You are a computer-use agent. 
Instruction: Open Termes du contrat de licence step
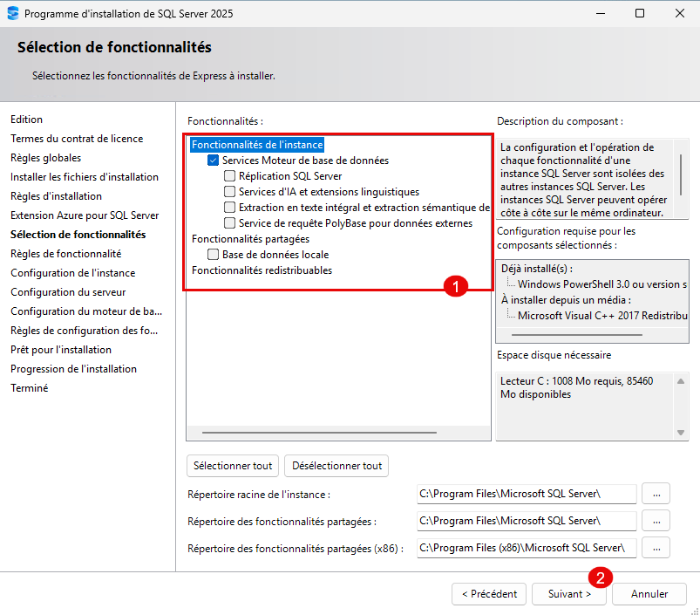(x=77, y=139)
